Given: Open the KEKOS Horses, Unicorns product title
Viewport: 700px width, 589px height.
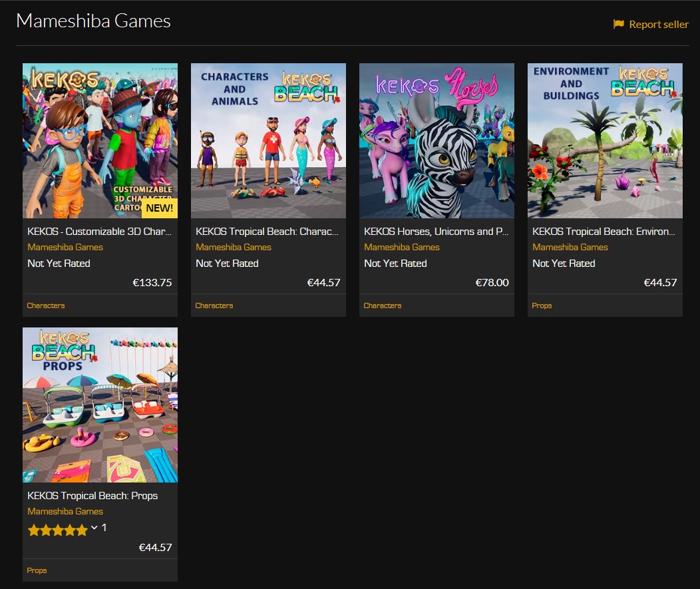Looking at the screenshot, I should [x=437, y=231].
